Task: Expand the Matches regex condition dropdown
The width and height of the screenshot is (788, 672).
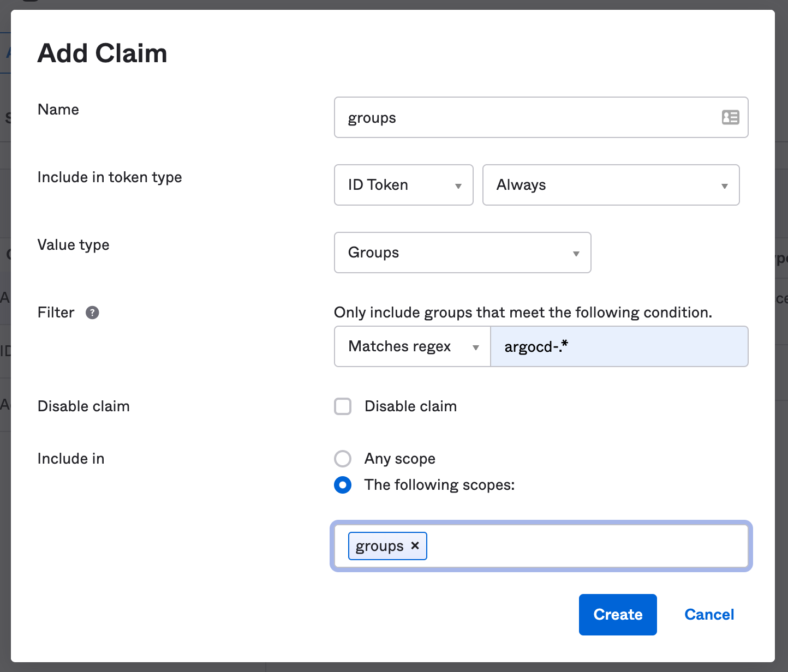Action: 412,346
